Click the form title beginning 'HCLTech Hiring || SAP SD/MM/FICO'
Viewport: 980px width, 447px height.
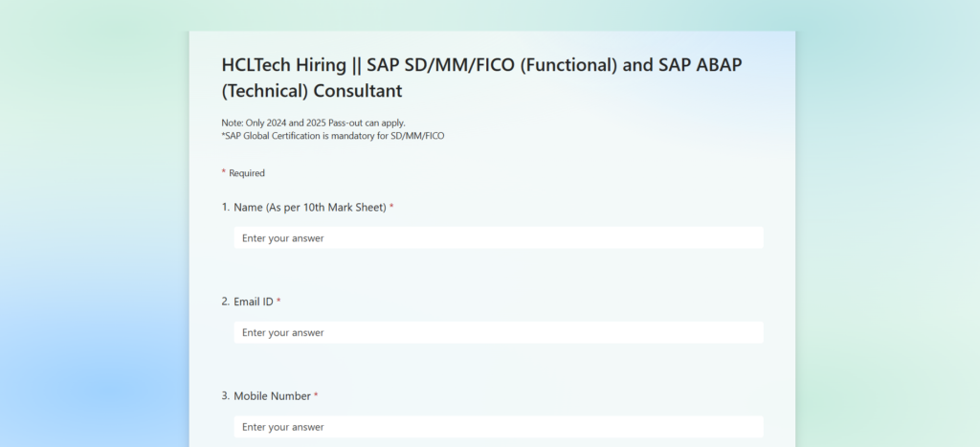tap(482, 78)
